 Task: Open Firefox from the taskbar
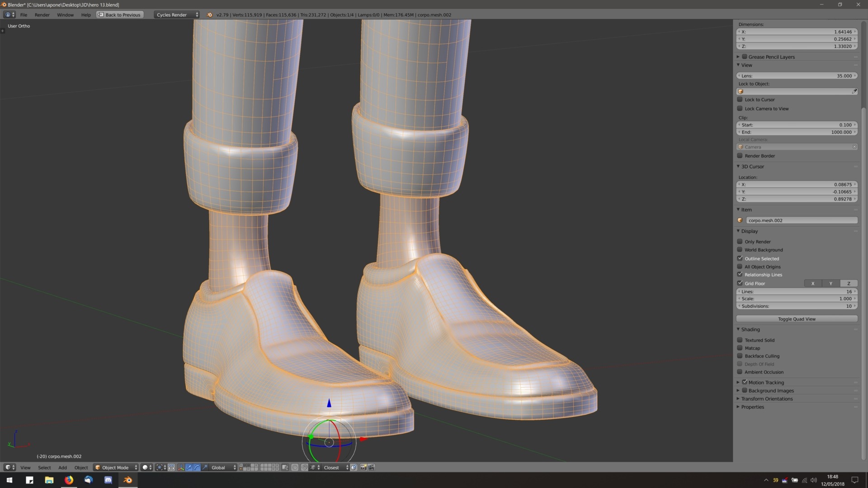[x=69, y=480]
